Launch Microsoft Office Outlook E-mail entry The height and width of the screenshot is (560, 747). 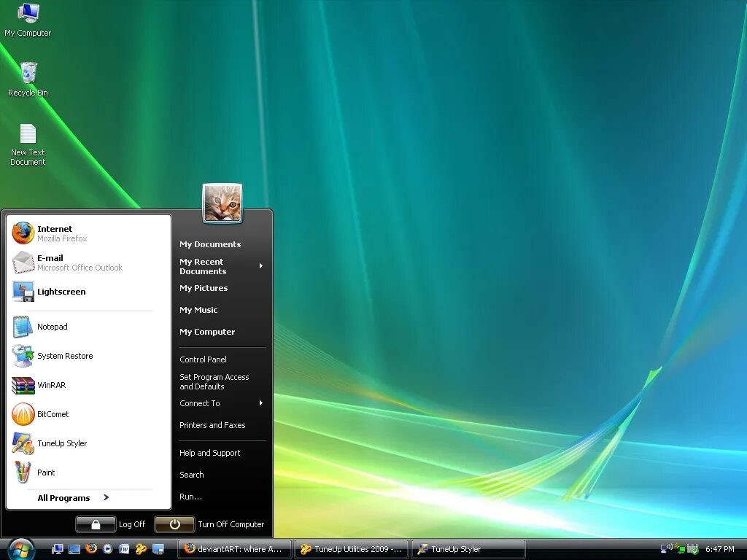(88, 262)
